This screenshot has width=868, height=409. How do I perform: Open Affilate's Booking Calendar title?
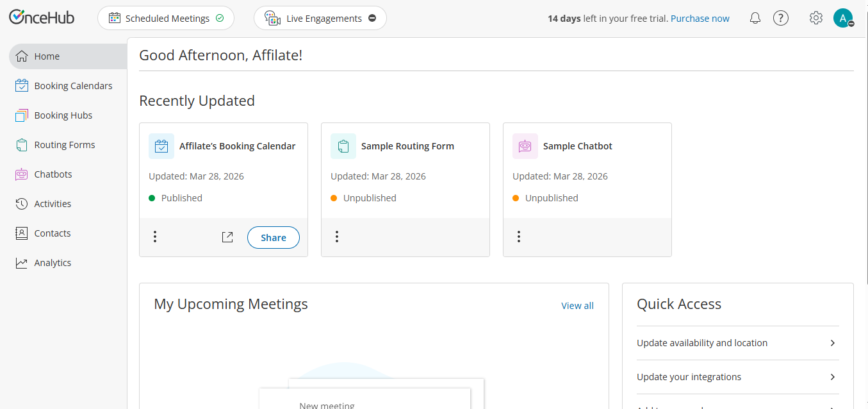click(238, 146)
